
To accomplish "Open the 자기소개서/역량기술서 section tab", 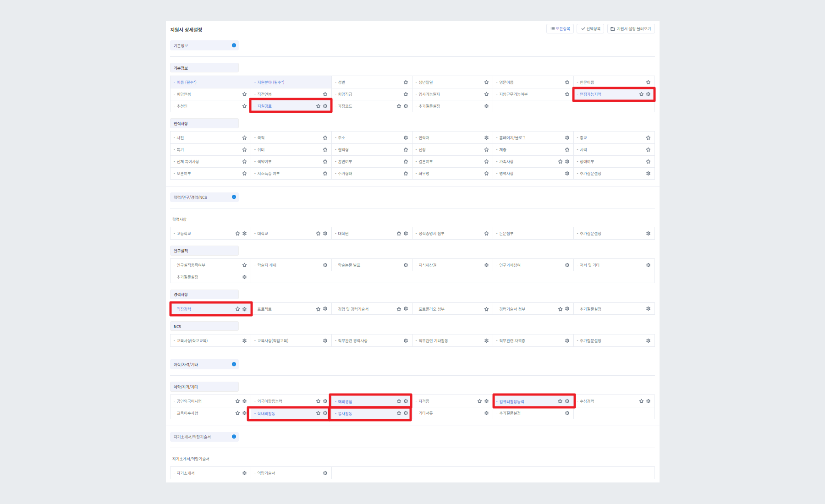I will pyautogui.click(x=204, y=437).
